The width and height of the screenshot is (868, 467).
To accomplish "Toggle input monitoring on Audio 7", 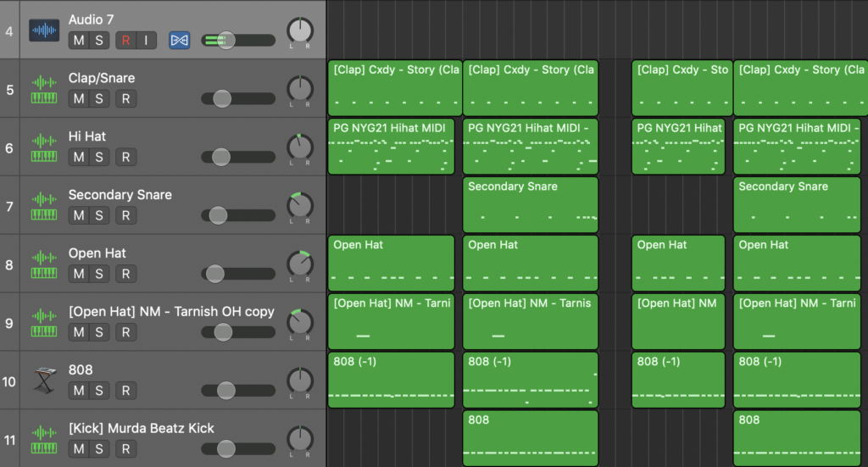I will pos(146,41).
